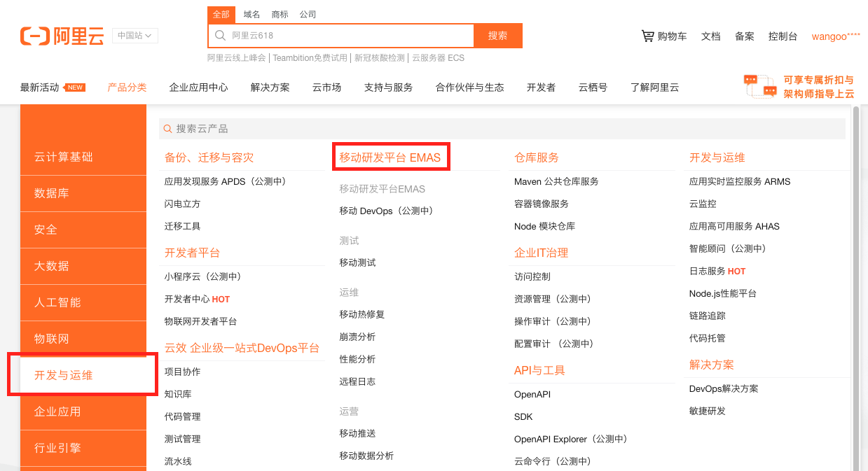Open 应用发现服务 APDS（公测中）
The height and width of the screenshot is (471, 868).
[x=225, y=181]
